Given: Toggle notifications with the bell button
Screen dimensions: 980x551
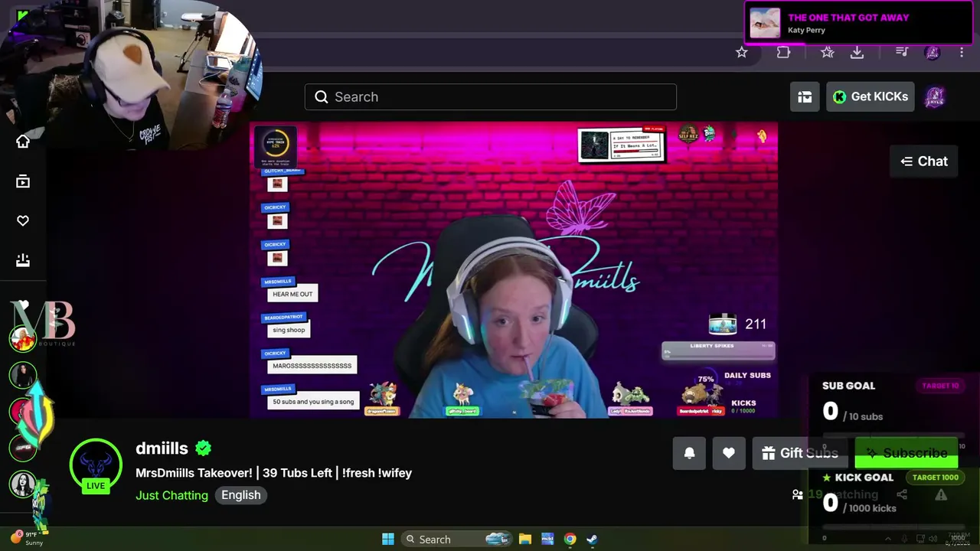Looking at the screenshot, I should [x=689, y=453].
